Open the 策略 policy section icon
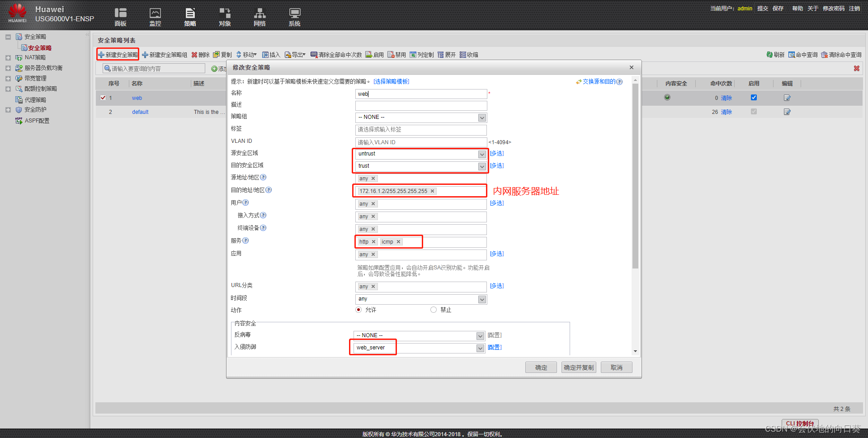Screen dimensions: 868x438 tap(190, 17)
